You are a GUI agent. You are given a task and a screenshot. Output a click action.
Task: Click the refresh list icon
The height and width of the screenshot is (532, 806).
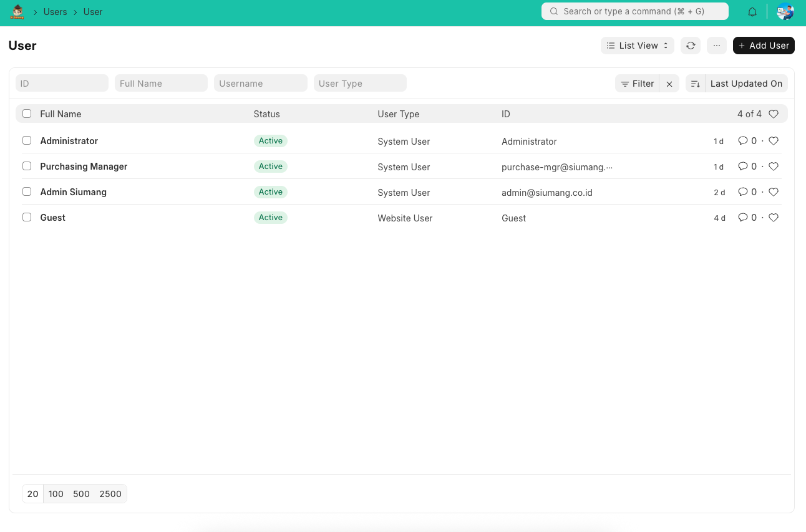tap(691, 46)
